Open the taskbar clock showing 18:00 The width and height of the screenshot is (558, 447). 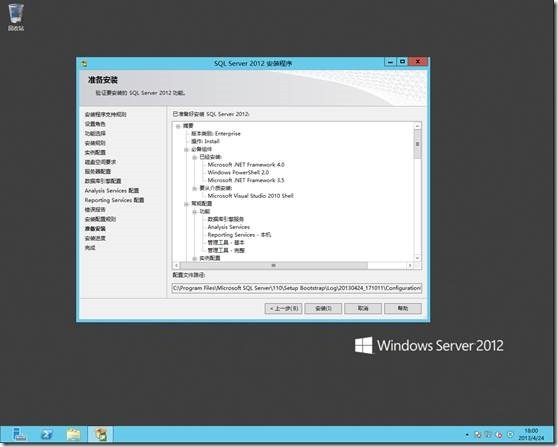point(531,434)
